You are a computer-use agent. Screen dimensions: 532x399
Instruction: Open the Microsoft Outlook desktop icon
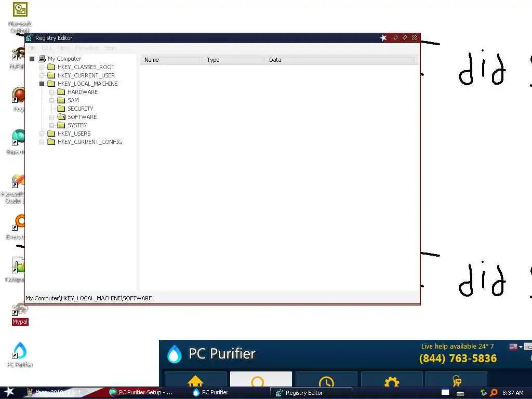click(20, 9)
